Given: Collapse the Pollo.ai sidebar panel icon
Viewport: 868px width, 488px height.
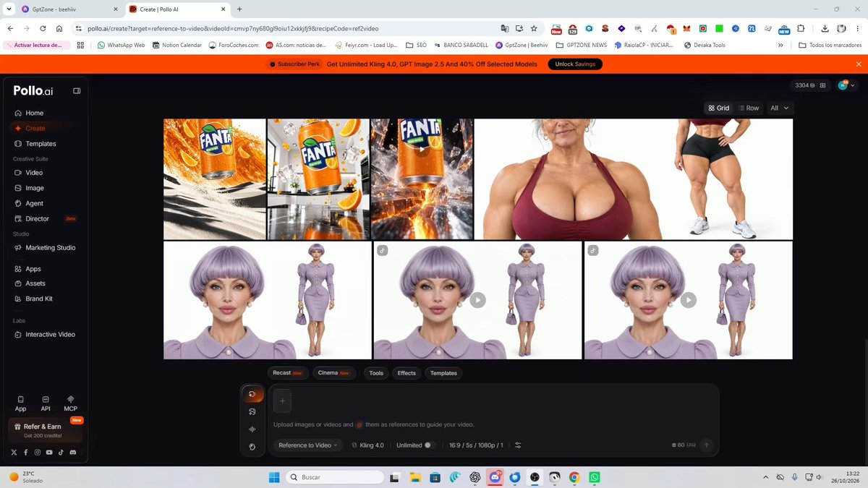Looking at the screenshot, I should pyautogui.click(x=77, y=91).
